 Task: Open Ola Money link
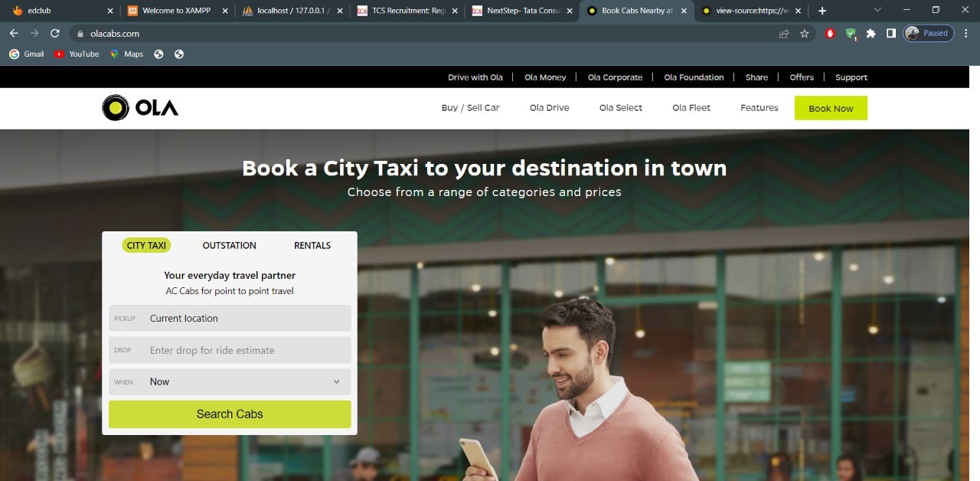coord(545,77)
